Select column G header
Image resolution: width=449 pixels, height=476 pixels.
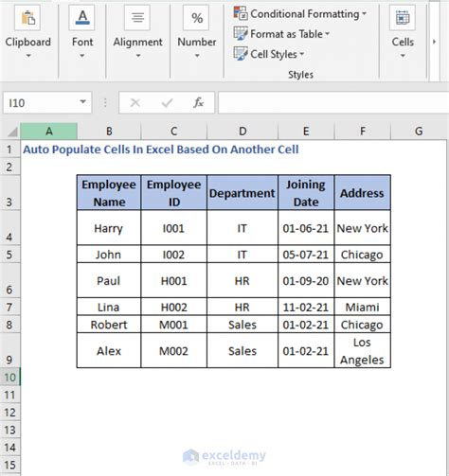pos(419,131)
